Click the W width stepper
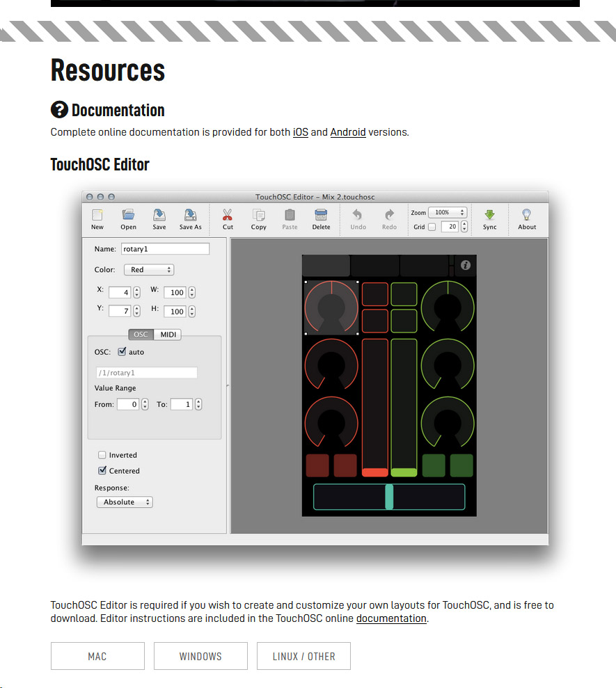 [192, 292]
